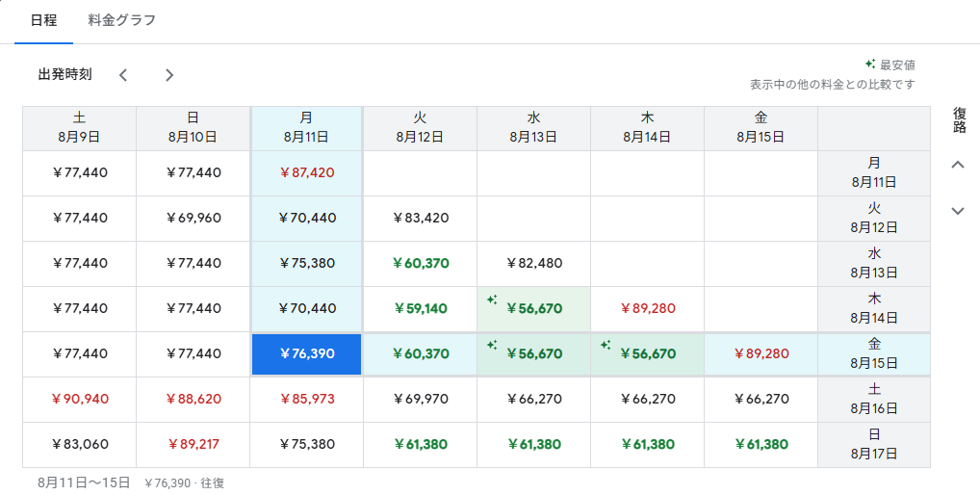Image resolution: width=980 pixels, height=495 pixels.
Task: Select the red ¥87,420 fare
Action: pos(306,173)
